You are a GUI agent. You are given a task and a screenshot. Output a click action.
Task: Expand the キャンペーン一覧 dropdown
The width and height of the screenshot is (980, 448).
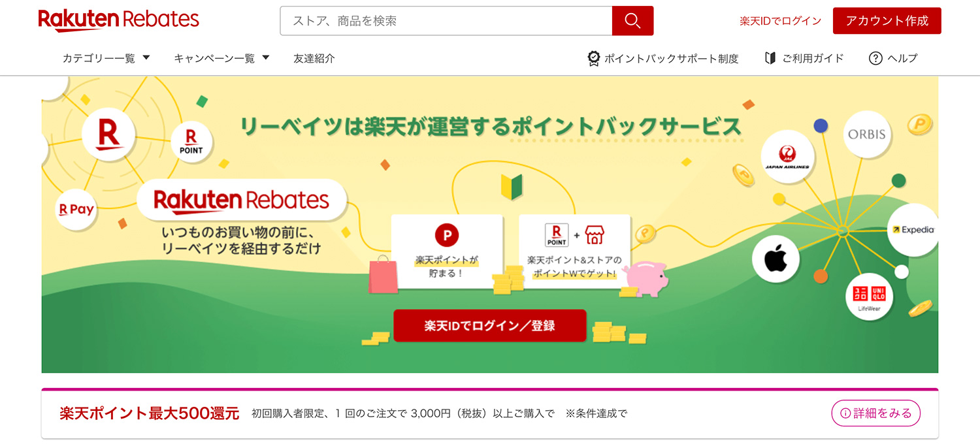[221, 58]
